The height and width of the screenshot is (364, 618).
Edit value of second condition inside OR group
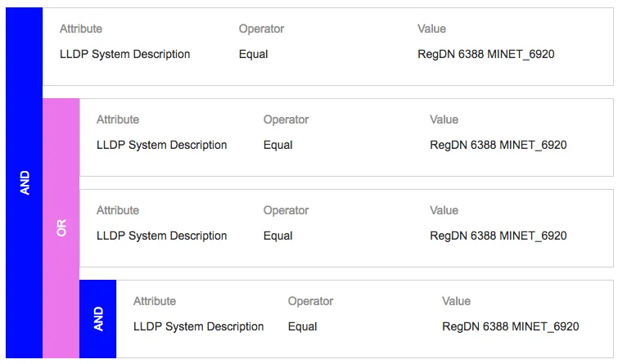498,236
